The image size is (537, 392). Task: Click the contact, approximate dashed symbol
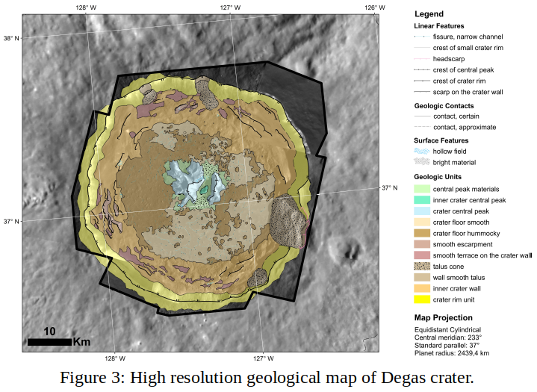pos(422,127)
